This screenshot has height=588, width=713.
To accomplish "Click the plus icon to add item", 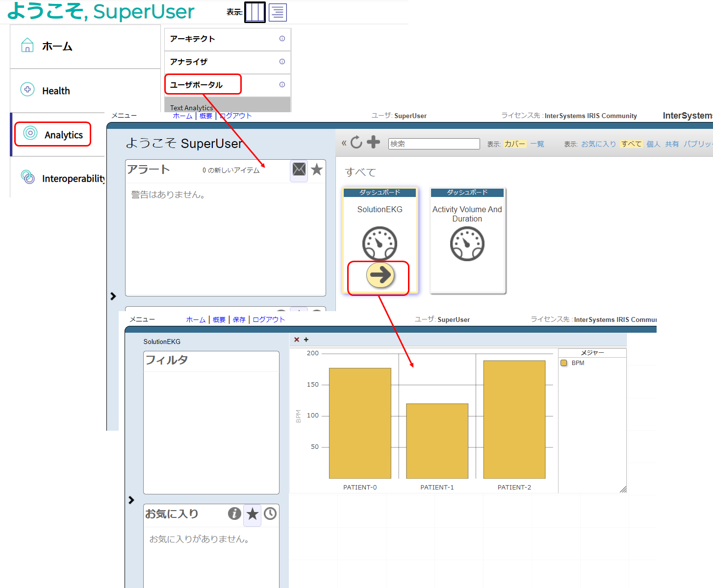I will coord(374,142).
